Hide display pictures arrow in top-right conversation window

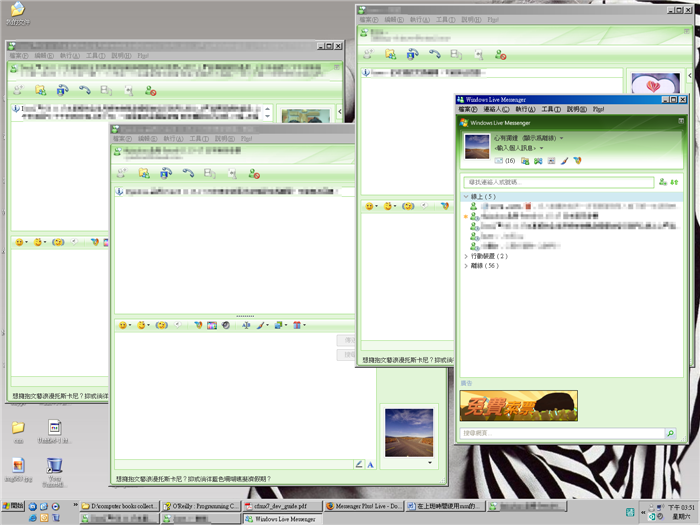689,75
